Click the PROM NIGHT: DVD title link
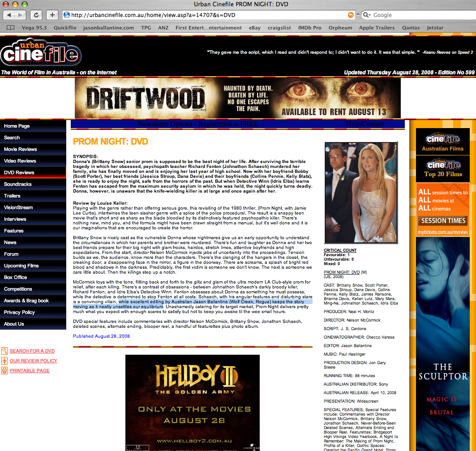476x451 pixels. point(342,272)
